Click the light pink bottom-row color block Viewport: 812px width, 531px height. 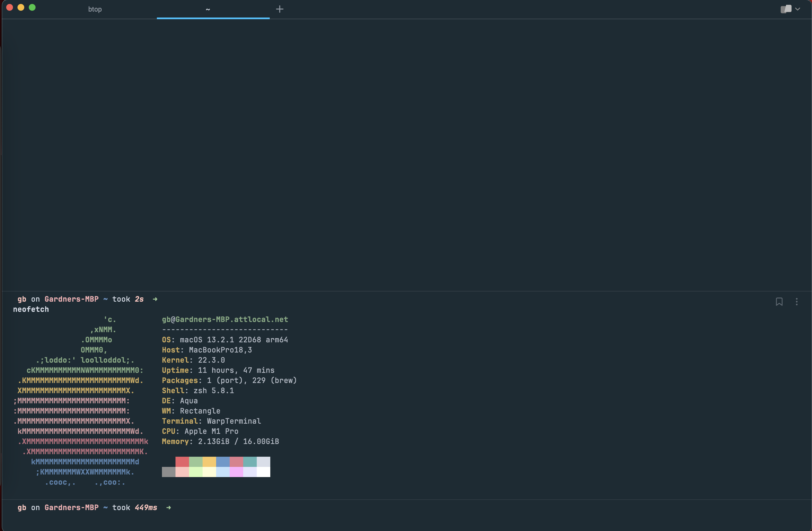coord(182,472)
